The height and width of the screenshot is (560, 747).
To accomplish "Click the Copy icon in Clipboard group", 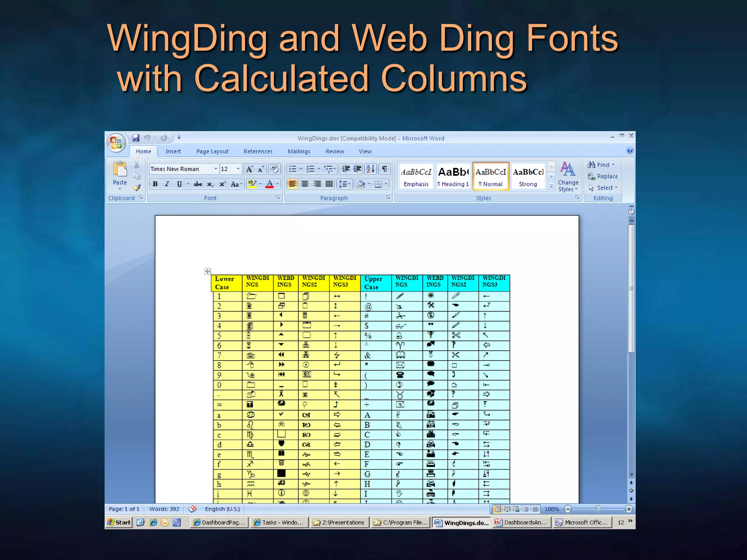I will tap(137, 176).
